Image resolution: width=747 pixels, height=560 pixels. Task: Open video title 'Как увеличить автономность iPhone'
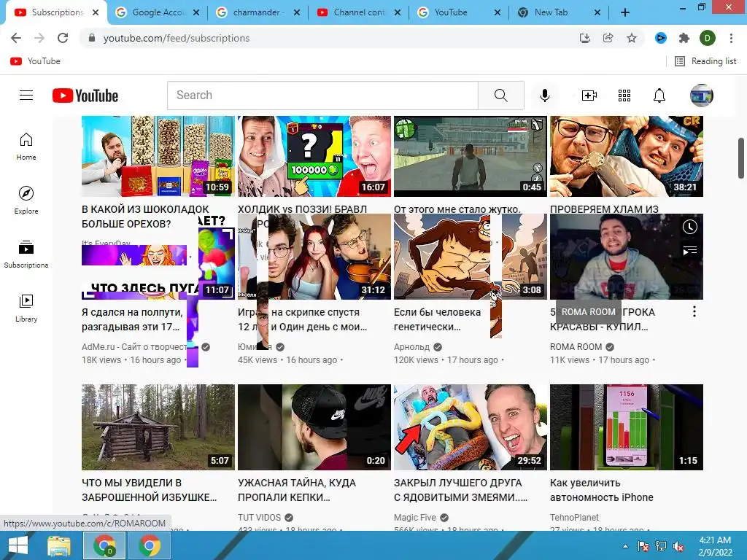[602, 490]
